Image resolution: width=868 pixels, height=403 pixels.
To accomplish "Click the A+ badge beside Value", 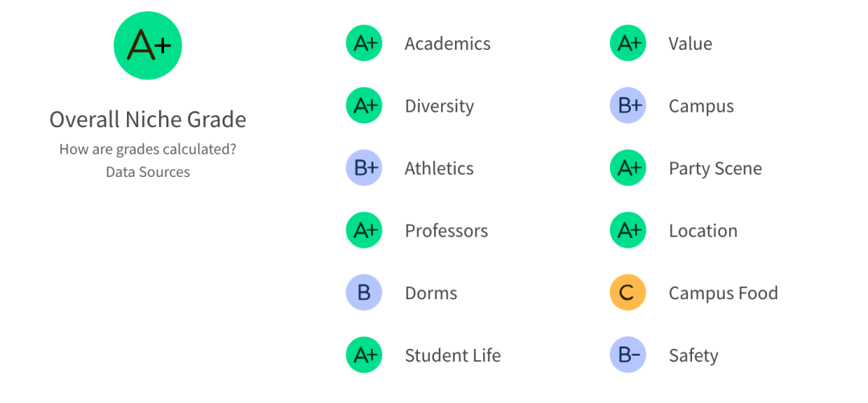I will (628, 43).
